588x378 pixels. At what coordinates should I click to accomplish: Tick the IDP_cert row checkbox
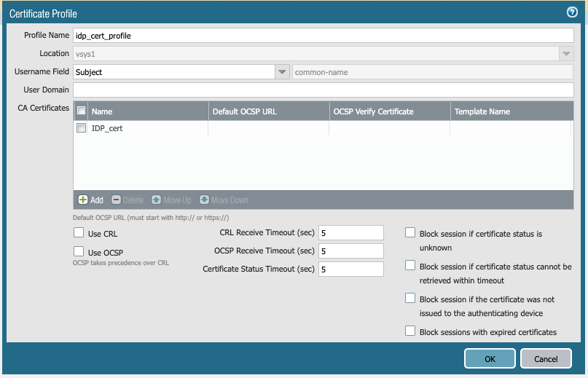point(82,128)
